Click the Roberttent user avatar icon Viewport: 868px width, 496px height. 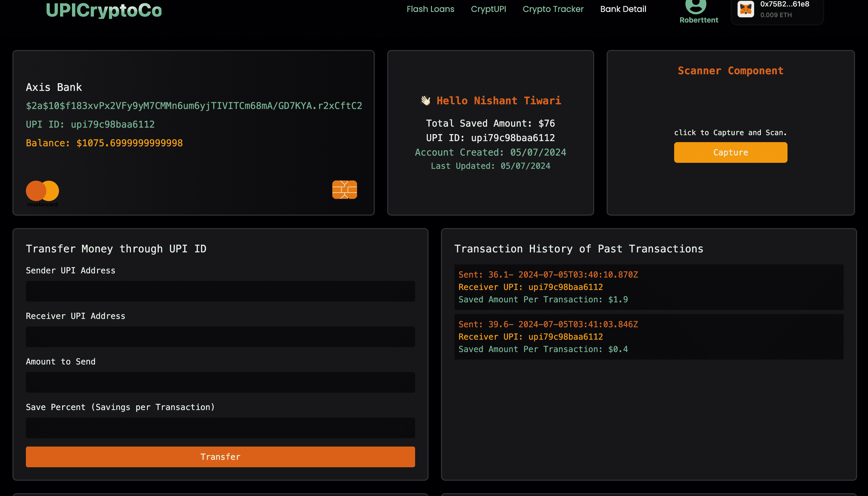tap(695, 6)
